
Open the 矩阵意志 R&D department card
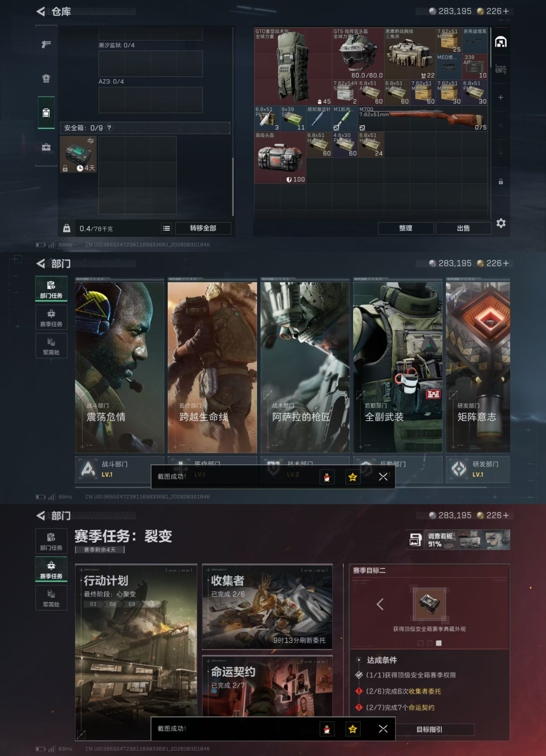[478, 367]
